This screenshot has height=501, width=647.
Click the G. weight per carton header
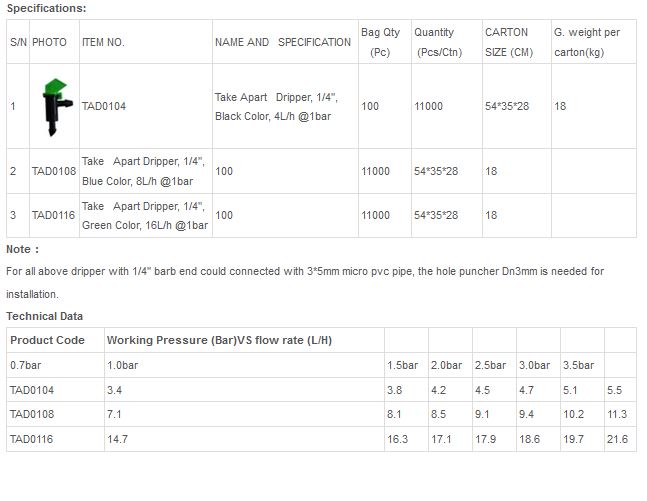click(588, 42)
